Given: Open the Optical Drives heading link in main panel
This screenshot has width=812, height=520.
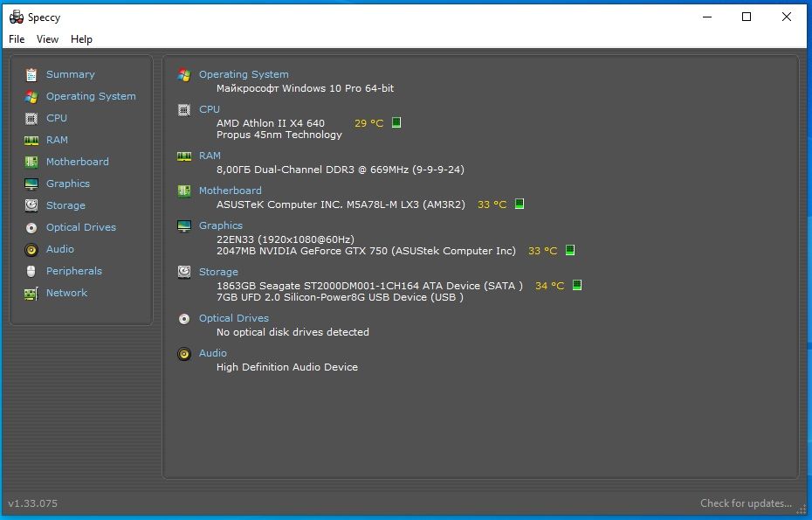Looking at the screenshot, I should pos(233,318).
